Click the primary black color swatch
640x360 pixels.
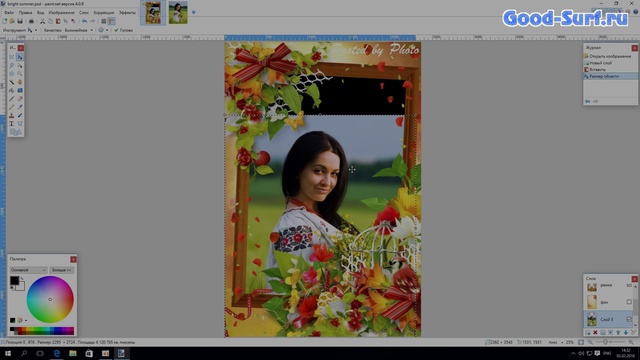coord(14,280)
